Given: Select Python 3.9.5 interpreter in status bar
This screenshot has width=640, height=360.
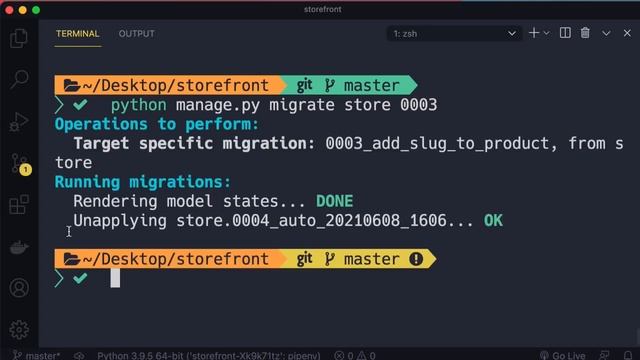Looking at the screenshot, I should pos(209,356).
